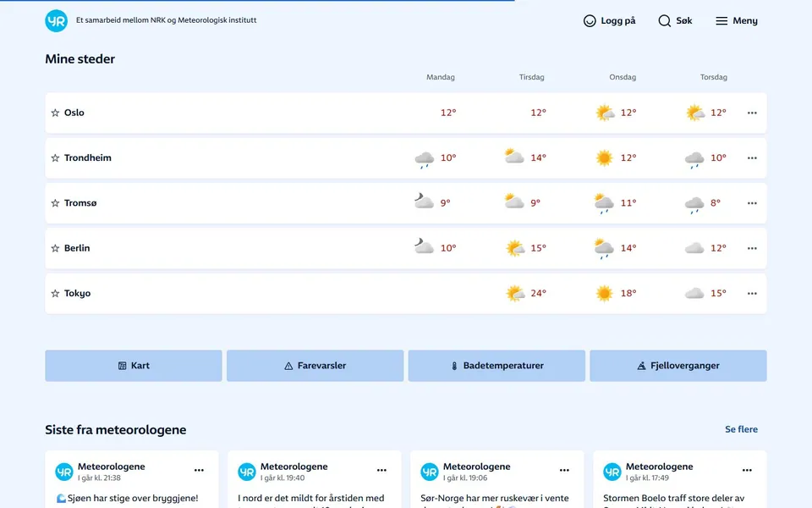The image size is (812, 508).
Task: Click YR avatar on the 17:49 post
Action: 612,472
